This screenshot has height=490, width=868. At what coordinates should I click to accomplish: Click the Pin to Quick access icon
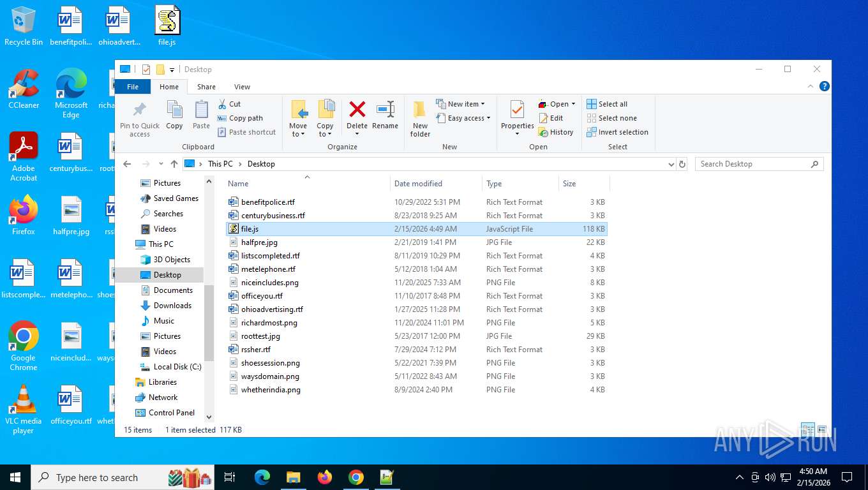tap(139, 110)
